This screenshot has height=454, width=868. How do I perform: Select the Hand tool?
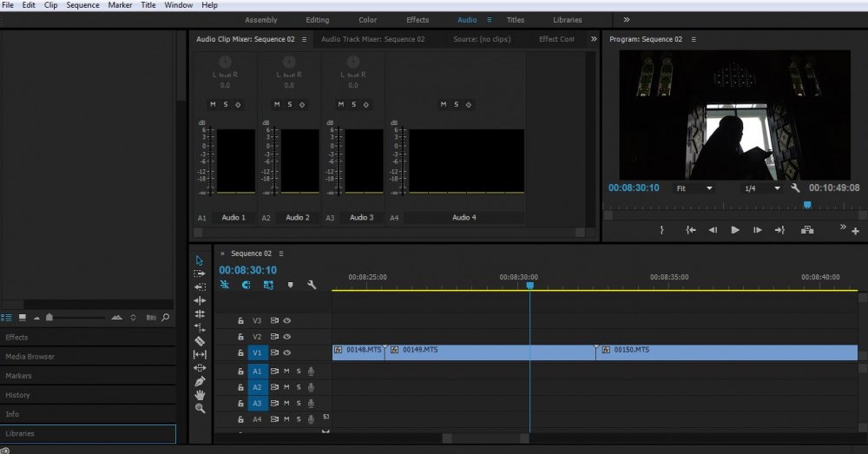(200, 395)
